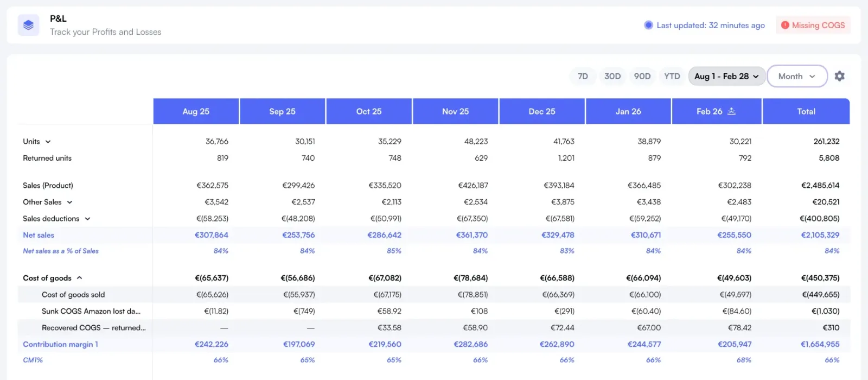Image resolution: width=868 pixels, height=380 pixels.
Task: Click the P&L layers logo icon
Action: click(28, 25)
